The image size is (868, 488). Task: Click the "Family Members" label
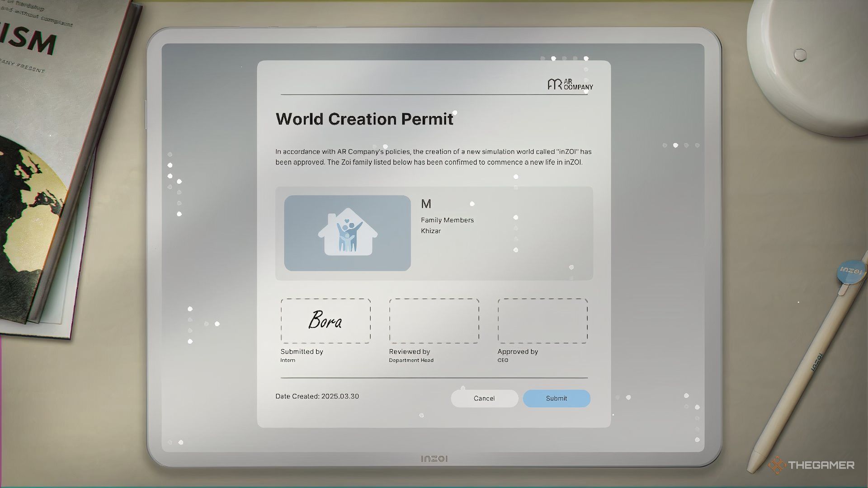coord(447,220)
